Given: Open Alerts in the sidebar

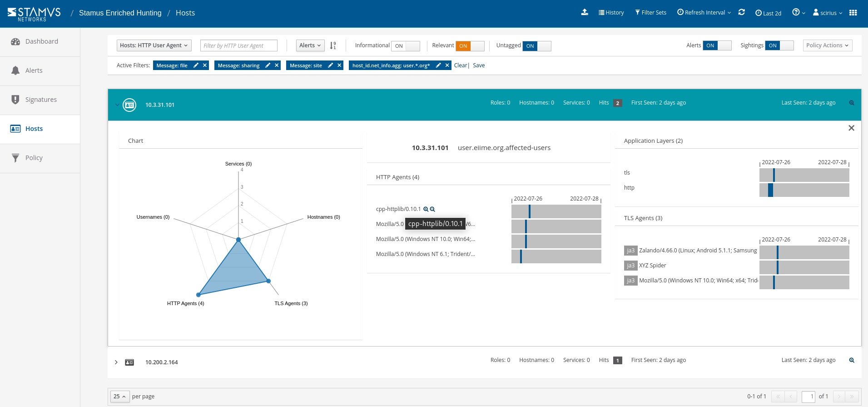Looking at the screenshot, I should coord(40,71).
